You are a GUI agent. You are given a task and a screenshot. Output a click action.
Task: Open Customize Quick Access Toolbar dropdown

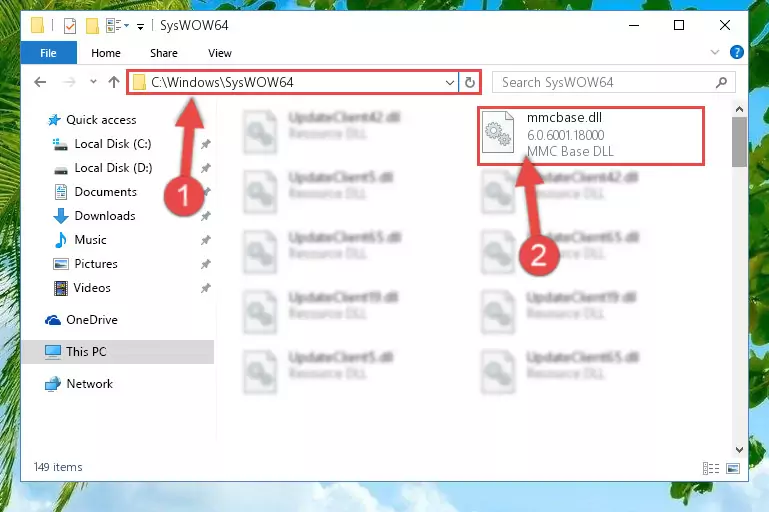tap(140, 26)
